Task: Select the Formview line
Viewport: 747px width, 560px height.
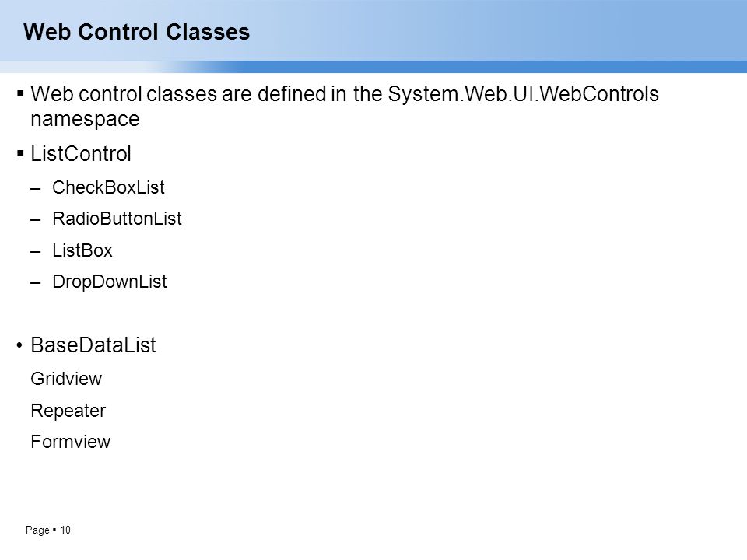Action: point(71,442)
